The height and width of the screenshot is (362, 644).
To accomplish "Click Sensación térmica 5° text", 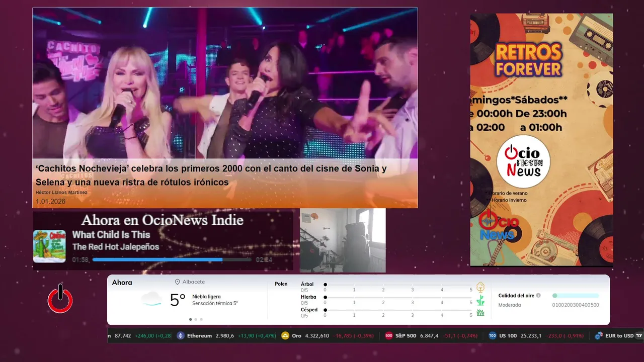I will 215,303.
